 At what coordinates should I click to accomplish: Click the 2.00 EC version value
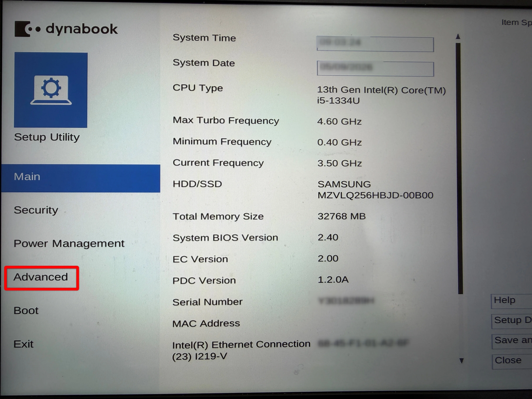[x=328, y=258]
